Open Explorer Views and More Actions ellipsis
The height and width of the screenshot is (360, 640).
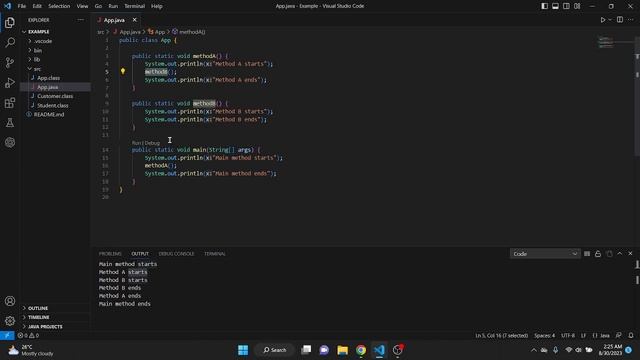80,20
